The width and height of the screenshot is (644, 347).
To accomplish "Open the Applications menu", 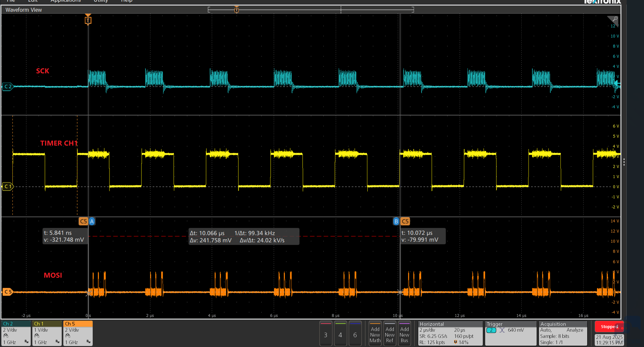I will 65,1.
